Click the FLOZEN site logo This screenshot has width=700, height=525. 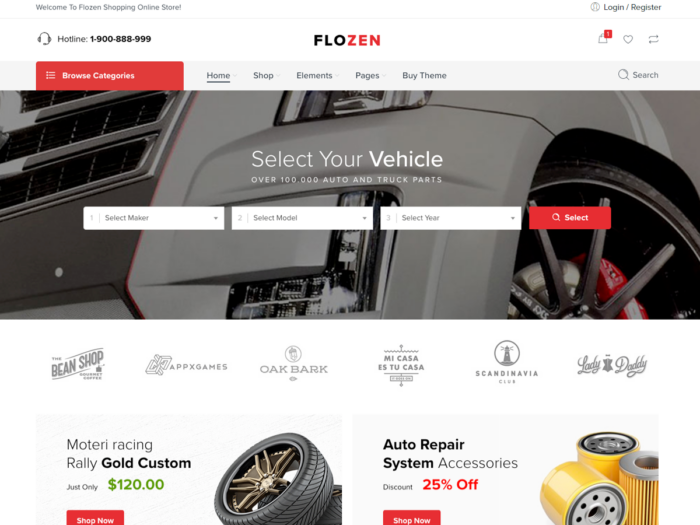click(x=347, y=40)
